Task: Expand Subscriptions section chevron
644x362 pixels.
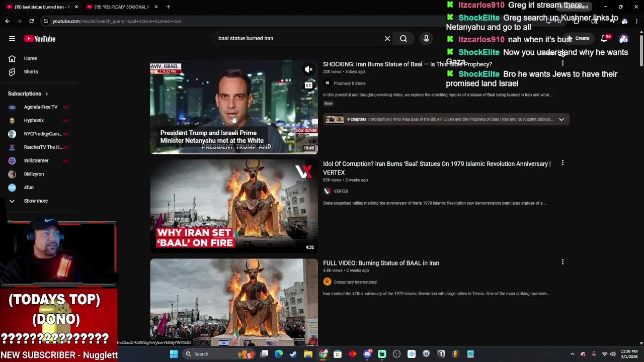Action: coord(46,94)
